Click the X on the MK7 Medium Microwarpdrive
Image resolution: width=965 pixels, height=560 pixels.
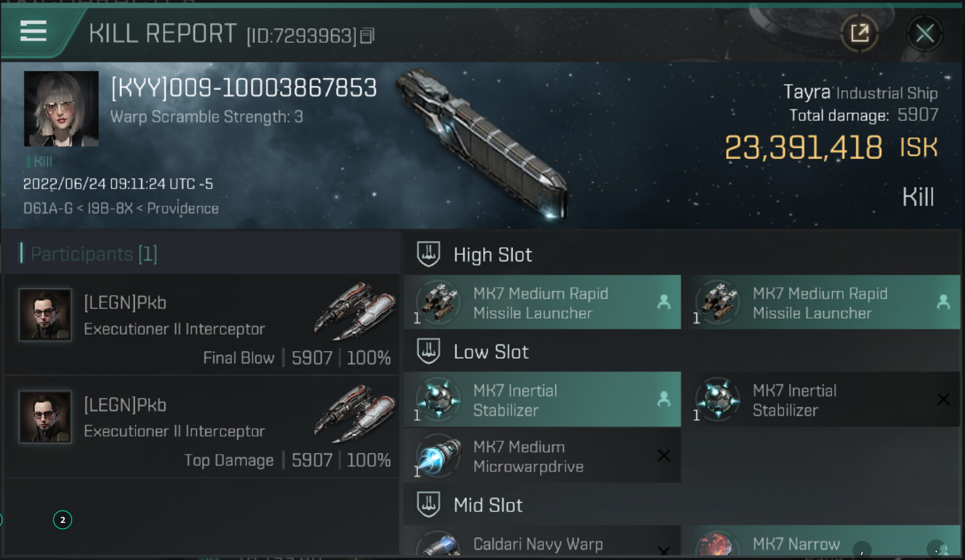(x=664, y=455)
